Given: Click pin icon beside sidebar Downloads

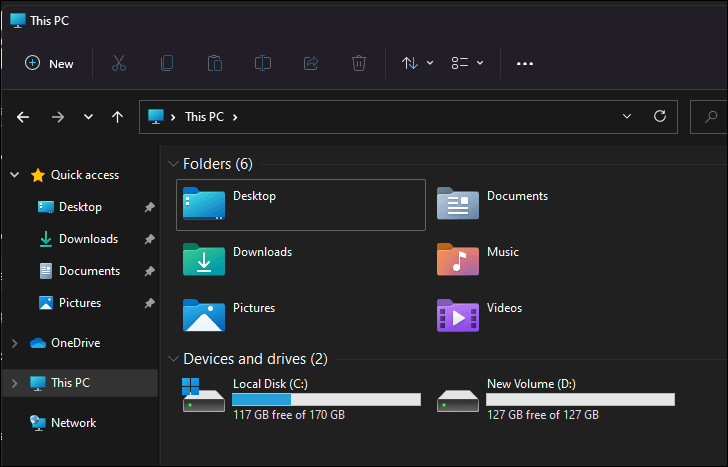Looking at the screenshot, I should [150, 239].
